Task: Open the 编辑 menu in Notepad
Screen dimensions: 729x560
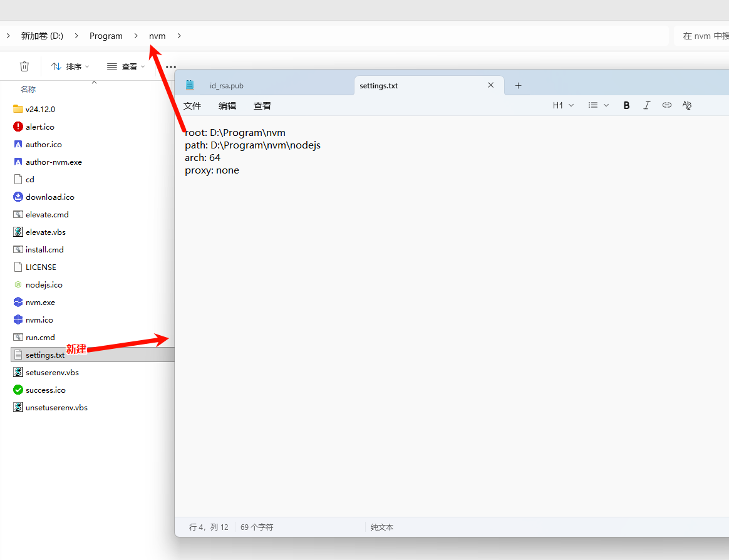Action: (227, 106)
